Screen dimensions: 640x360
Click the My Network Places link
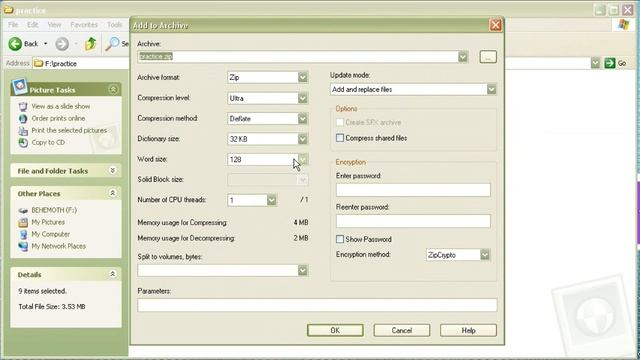point(59,246)
